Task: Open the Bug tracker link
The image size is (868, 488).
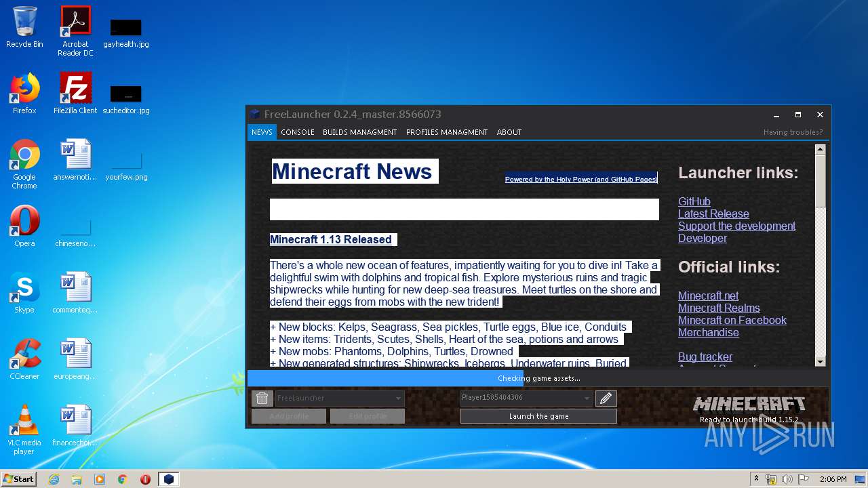Action: pos(705,357)
